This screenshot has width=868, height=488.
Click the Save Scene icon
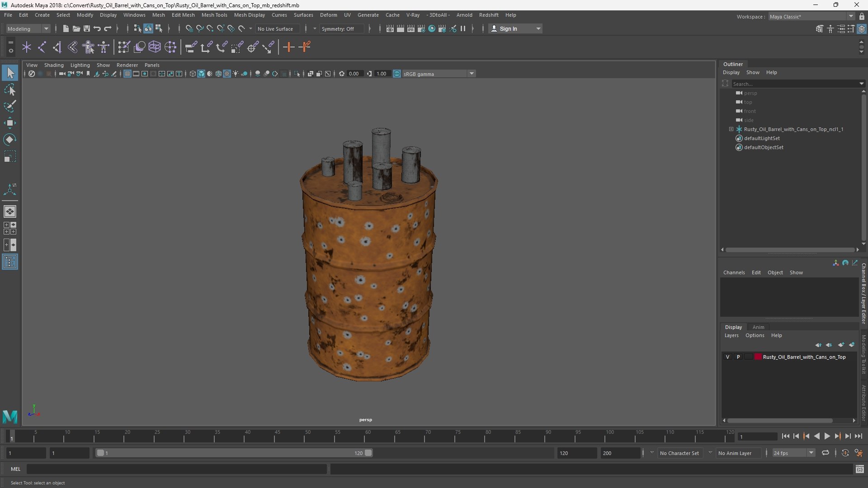[x=86, y=28]
